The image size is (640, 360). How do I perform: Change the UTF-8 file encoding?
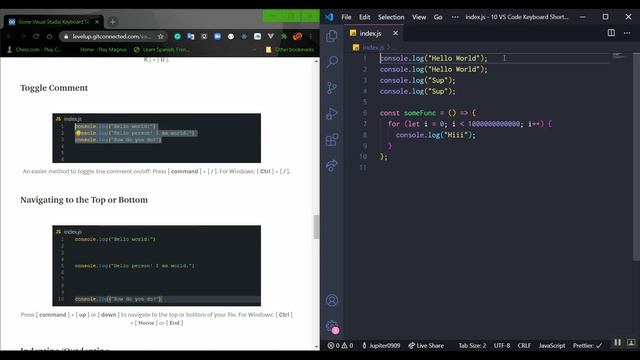coord(502,345)
